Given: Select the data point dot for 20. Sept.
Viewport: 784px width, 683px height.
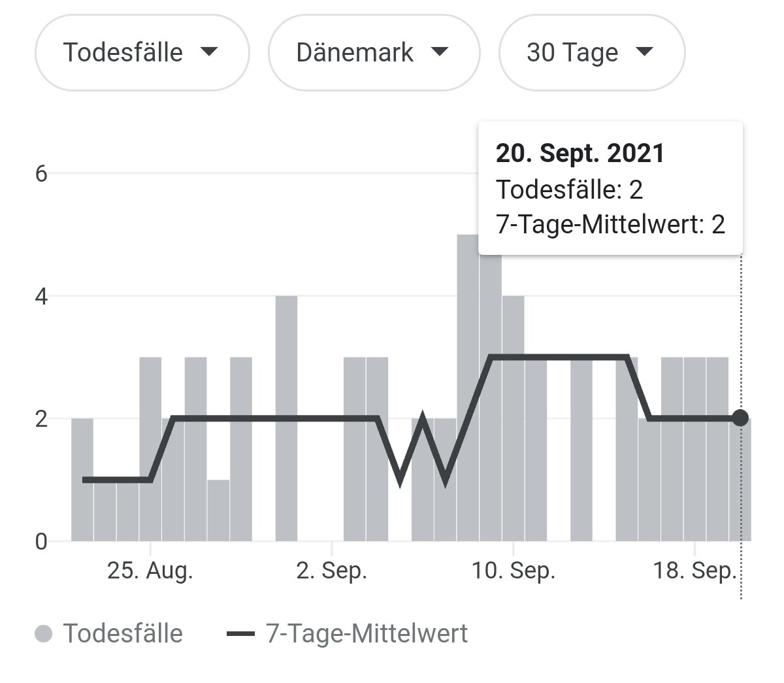Looking at the screenshot, I should coord(740,418).
